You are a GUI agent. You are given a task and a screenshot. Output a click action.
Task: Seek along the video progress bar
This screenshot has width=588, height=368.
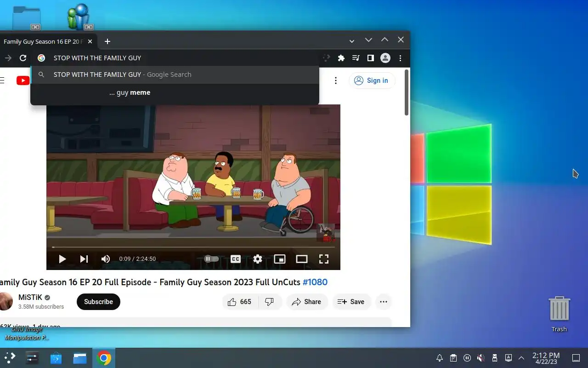(x=193, y=247)
